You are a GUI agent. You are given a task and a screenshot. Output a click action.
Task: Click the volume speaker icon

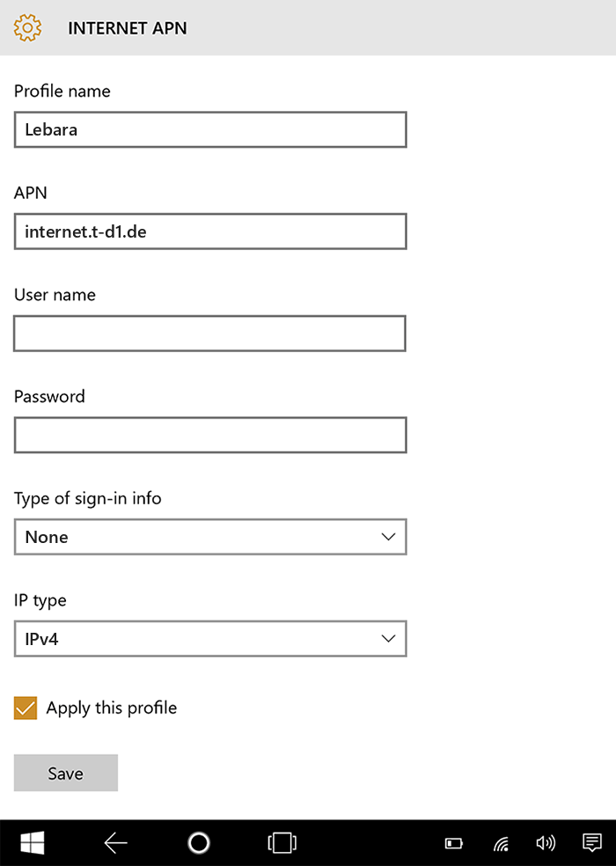click(546, 842)
